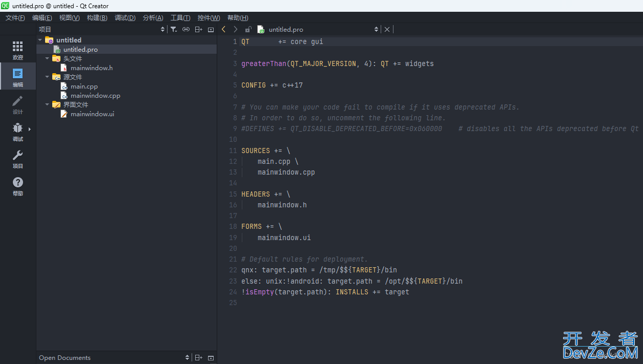Open the 项目 (Projects) mode in sidebar
Image resolution: width=643 pixels, height=364 pixels.
[18, 159]
